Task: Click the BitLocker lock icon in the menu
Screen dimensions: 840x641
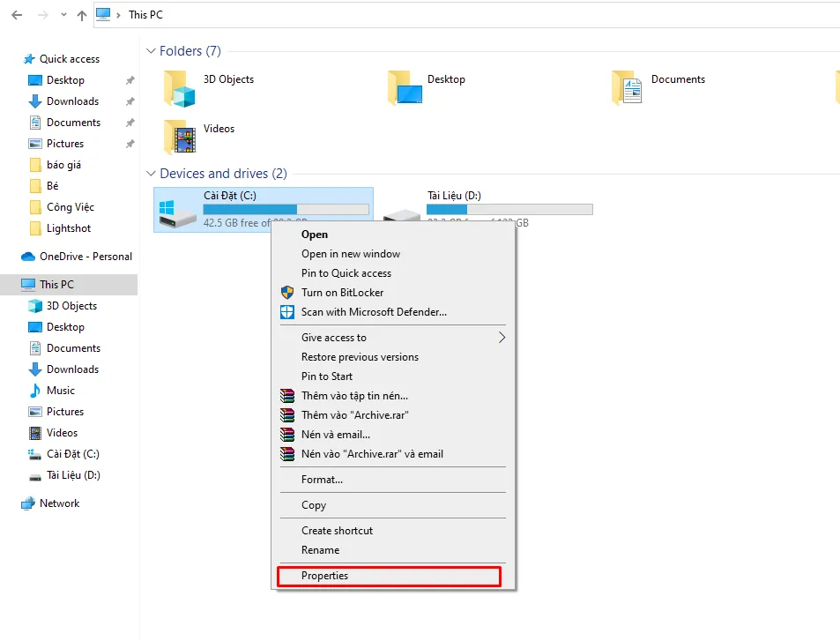Action: coord(287,292)
